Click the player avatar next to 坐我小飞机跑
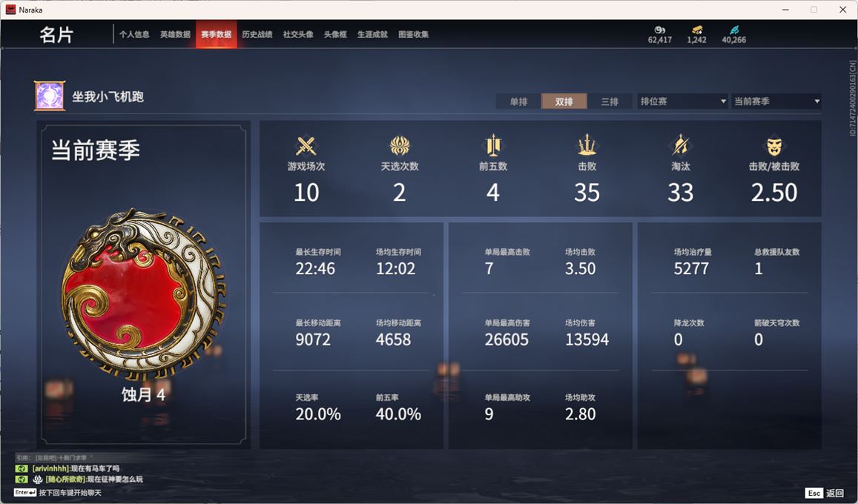 click(50, 96)
